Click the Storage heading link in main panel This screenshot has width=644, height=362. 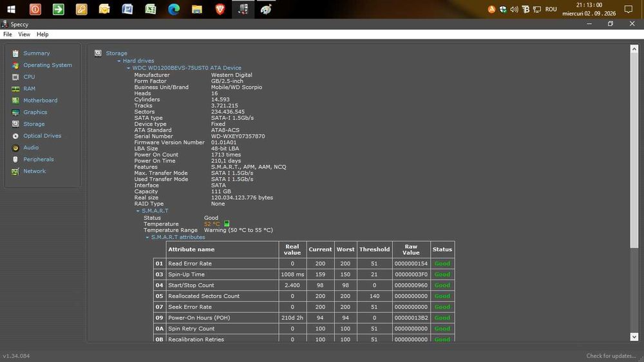pyautogui.click(x=116, y=53)
